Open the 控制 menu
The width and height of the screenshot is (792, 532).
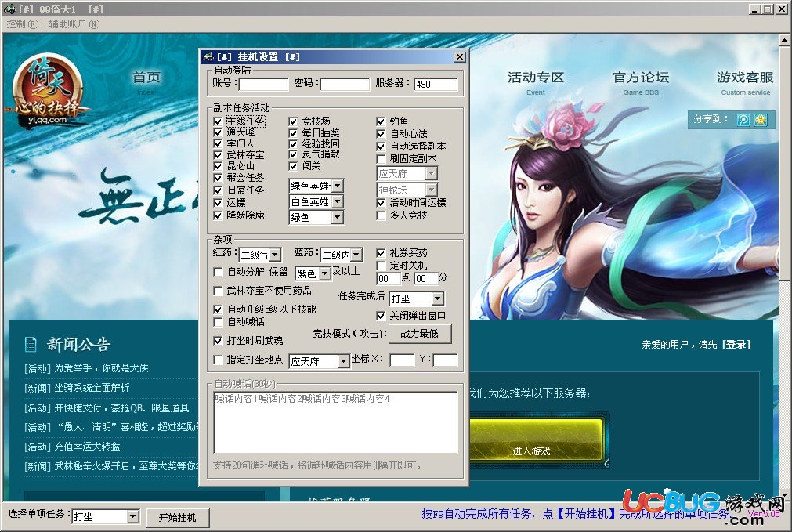click(22, 24)
